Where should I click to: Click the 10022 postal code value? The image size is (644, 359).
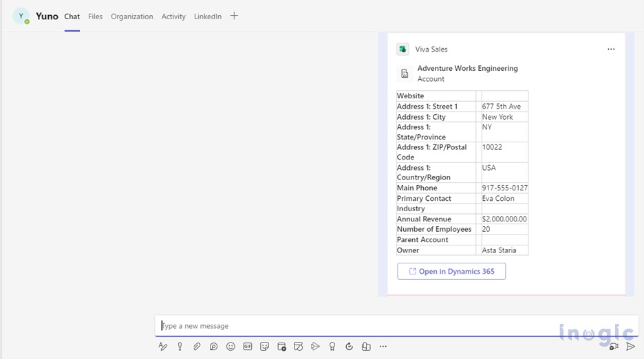click(x=492, y=147)
